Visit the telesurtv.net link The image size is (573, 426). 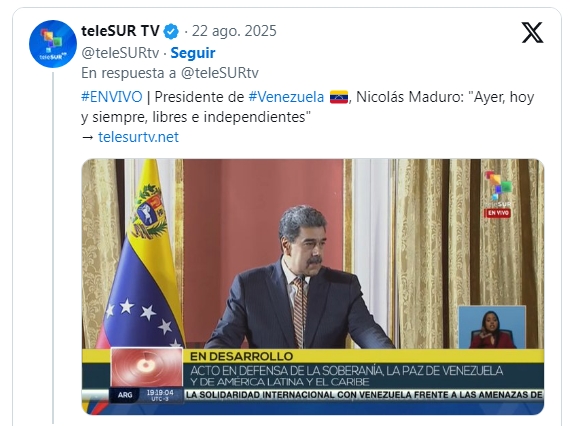pyautogui.click(x=138, y=137)
